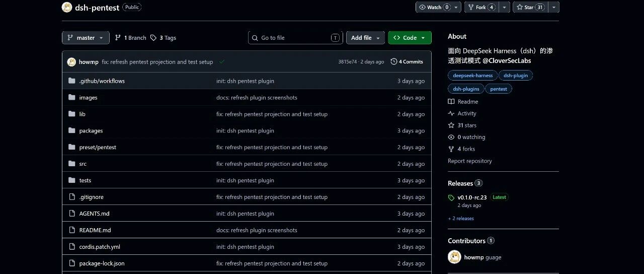The width and height of the screenshot is (644, 274).
Task: Expand the Fork options dropdown arrow
Action: tap(505, 7)
